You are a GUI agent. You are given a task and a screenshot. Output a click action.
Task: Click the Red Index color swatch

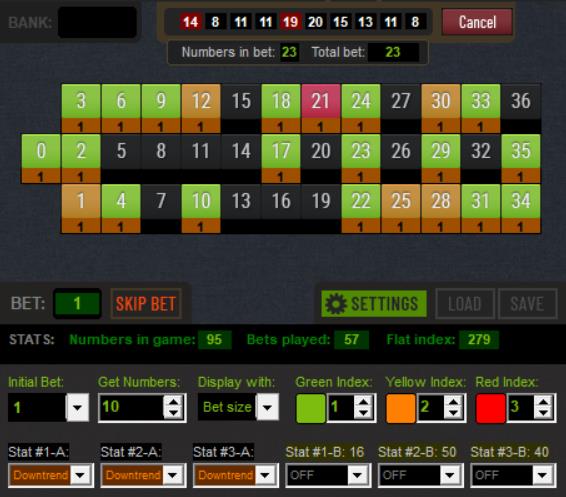(491, 408)
